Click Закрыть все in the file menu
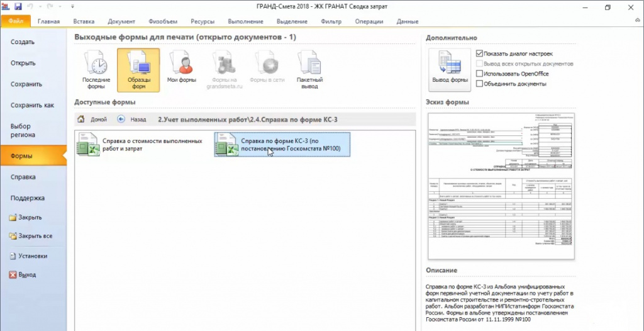Viewport: 644px width, 331px height. tap(31, 236)
